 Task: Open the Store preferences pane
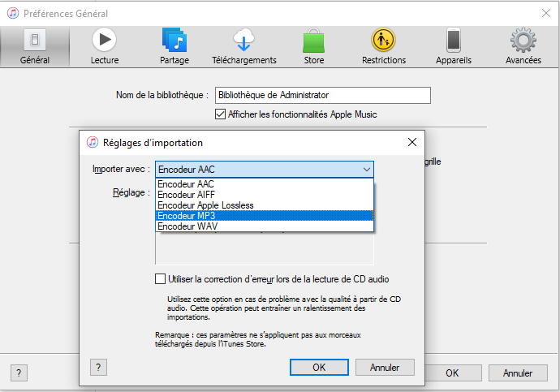pos(313,46)
